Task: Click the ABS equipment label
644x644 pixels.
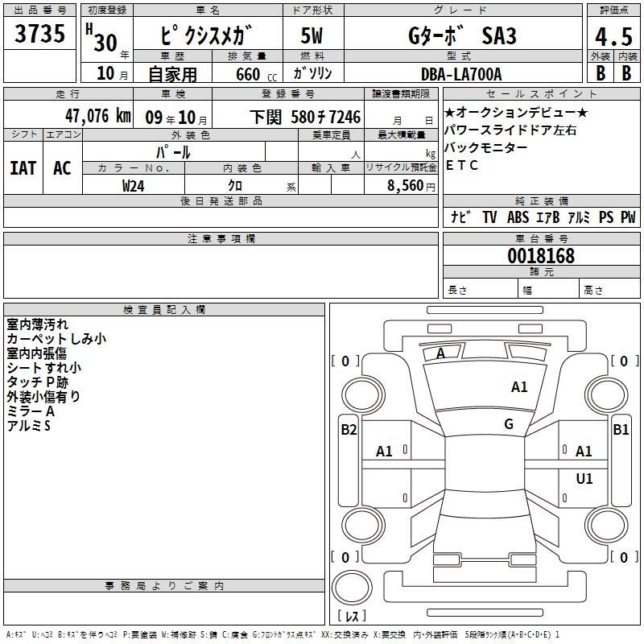Action: [518, 217]
